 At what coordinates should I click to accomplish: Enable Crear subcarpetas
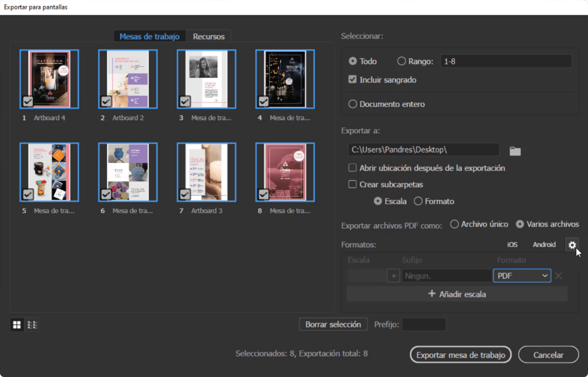pos(352,184)
